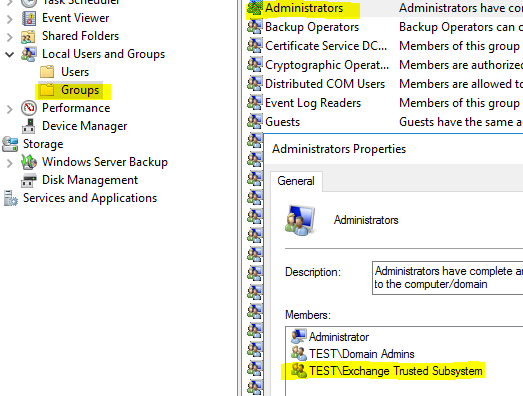523x396 pixels.
Task: Select Administrator in Members list
Action: click(x=339, y=337)
